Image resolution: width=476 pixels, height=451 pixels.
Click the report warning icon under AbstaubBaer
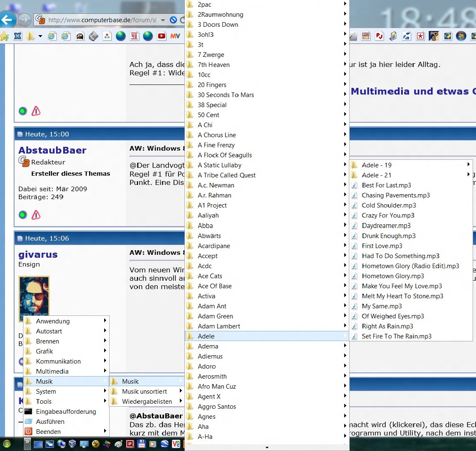coord(36,215)
